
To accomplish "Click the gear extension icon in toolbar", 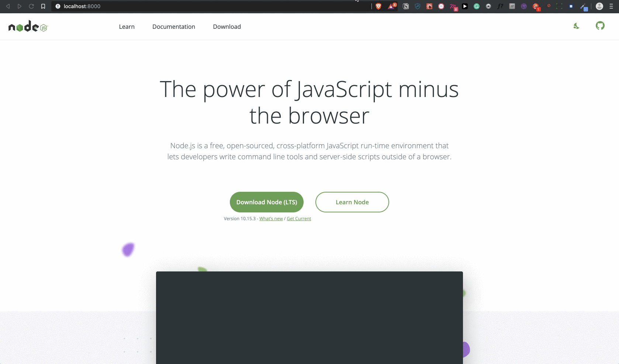I will coord(488,6).
